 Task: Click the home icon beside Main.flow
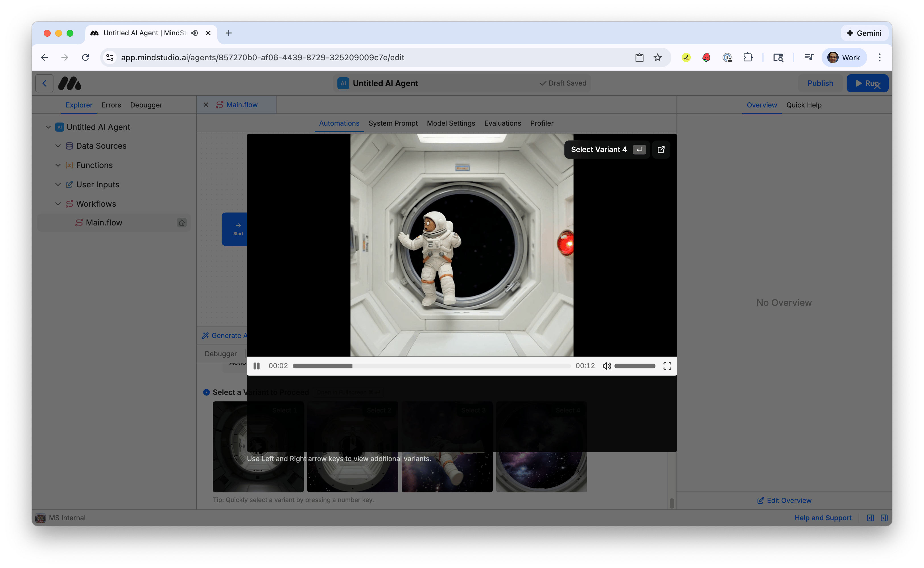point(182,222)
